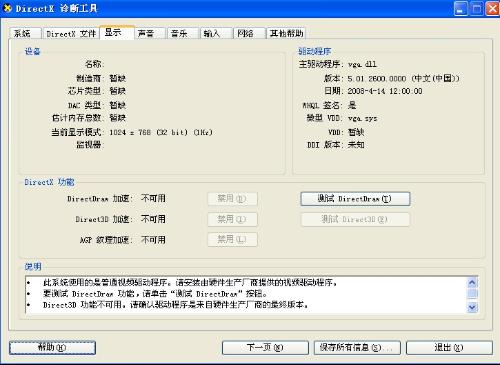Image resolution: width=500 pixels, height=365 pixels.
Task: Open the 网络 tab
Action: tap(249, 33)
